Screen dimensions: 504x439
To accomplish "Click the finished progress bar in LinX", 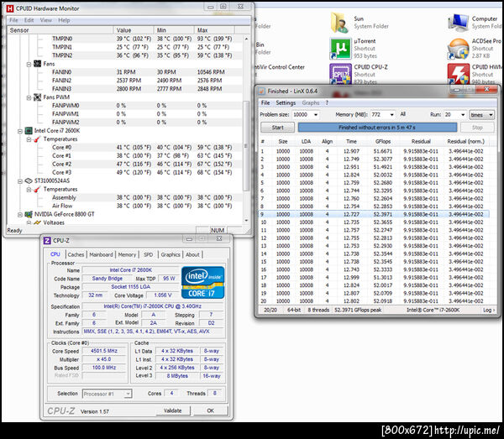I will tap(377, 128).
